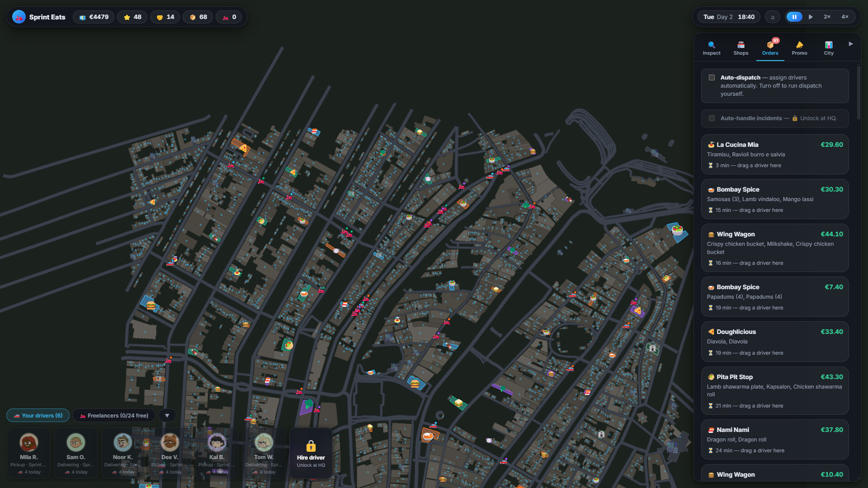This screenshot has width=868, height=488.
Task: Switch to the Orders tab
Action: 770,48
